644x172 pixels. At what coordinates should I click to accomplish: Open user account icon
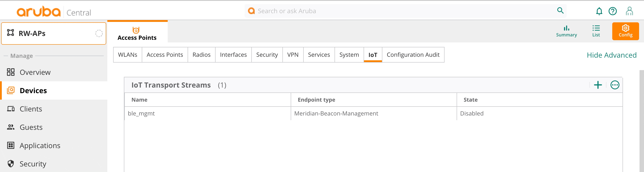click(629, 11)
